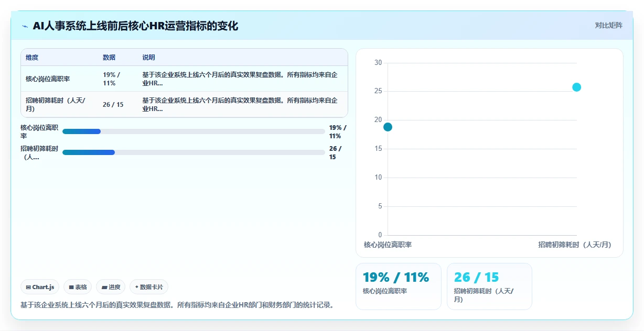Screen dimensions: 644x331
Task: Click the 进度 tag chip
Action: point(111,287)
